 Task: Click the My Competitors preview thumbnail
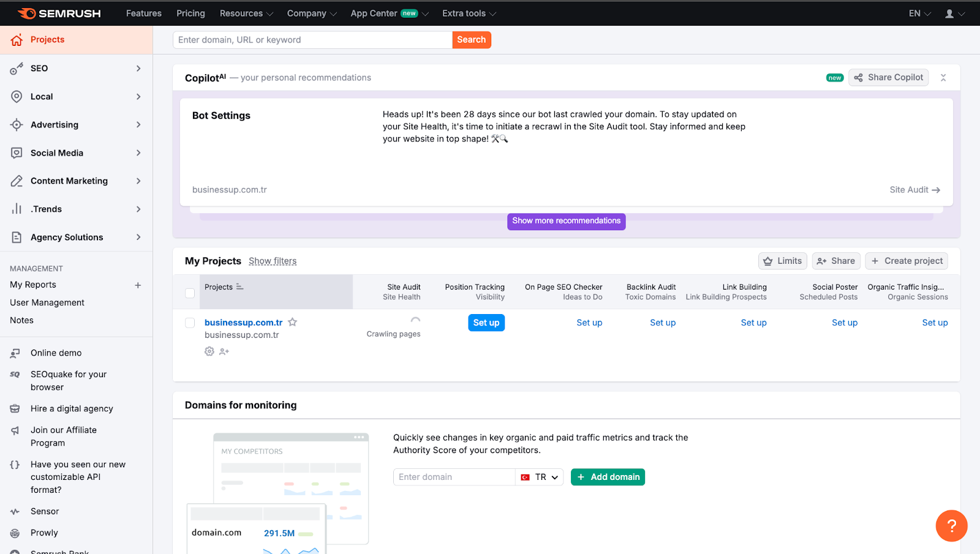(277, 493)
